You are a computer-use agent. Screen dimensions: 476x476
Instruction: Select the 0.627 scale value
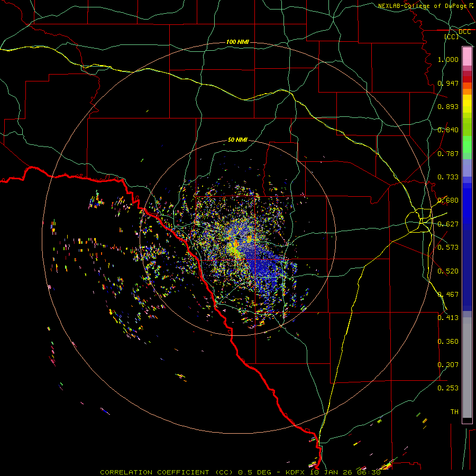[x=448, y=224]
